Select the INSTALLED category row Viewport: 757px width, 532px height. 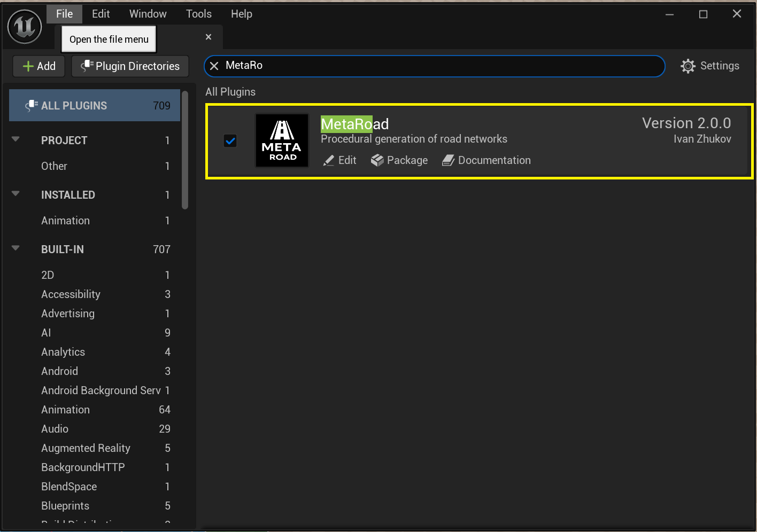click(x=95, y=195)
